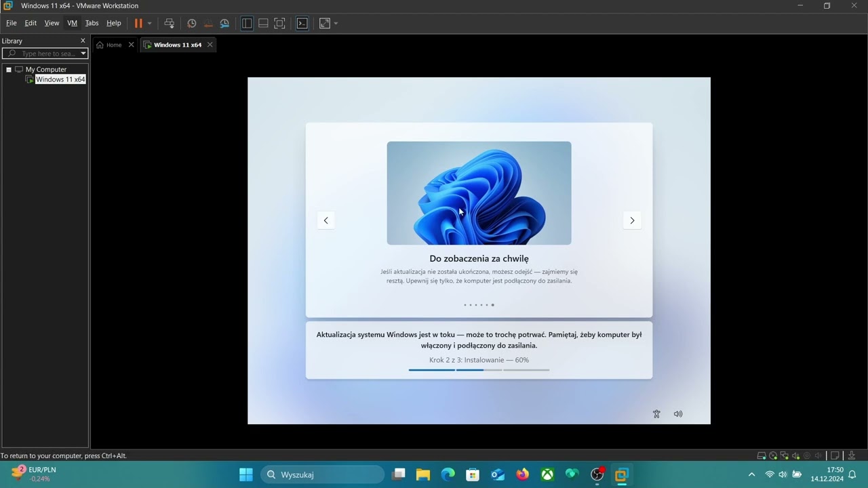Click the hard disk device status icon
Viewport: 868px width, 488px height.
(x=762, y=455)
